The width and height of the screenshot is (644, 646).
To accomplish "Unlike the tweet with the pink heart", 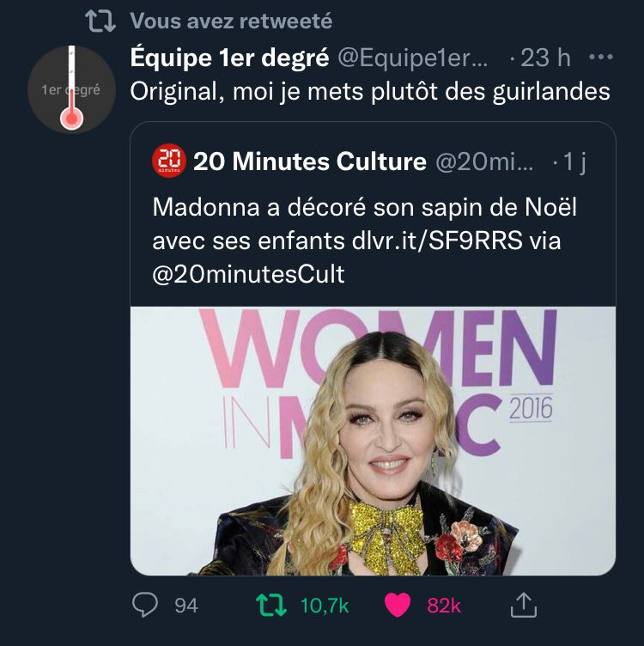I will point(398,606).
